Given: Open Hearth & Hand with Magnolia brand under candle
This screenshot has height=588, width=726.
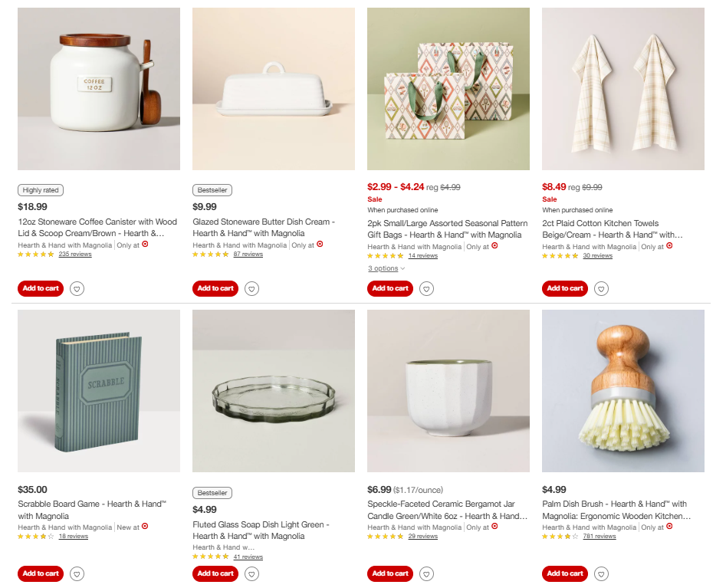Looking at the screenshot, I should [415, 527].
